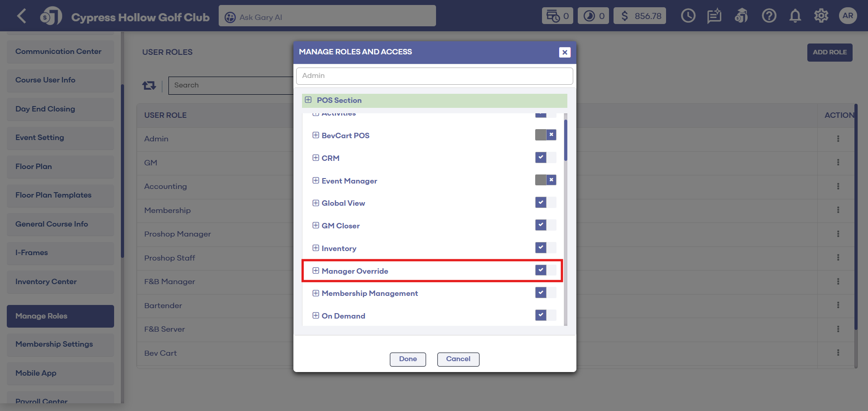Collapse the POS Section header

pyautogui.click(x=308, y=100)
